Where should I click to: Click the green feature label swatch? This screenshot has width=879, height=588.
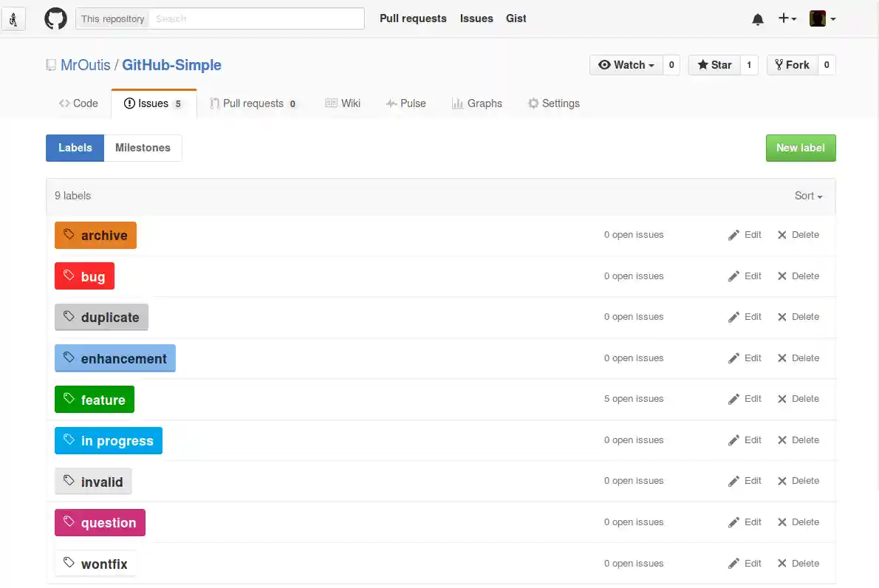[x=95, y=400]
